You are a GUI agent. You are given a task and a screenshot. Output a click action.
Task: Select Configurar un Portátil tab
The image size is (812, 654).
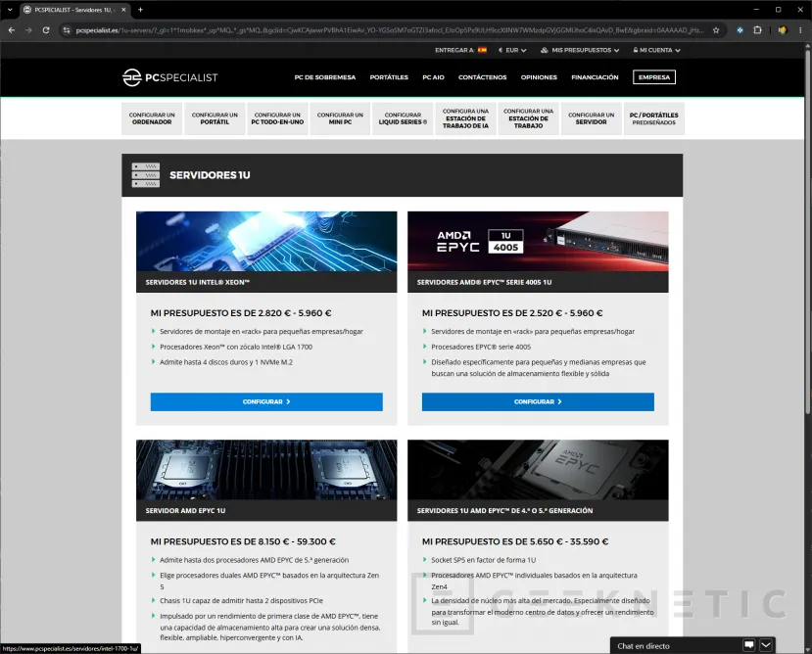tap(215, 118)
